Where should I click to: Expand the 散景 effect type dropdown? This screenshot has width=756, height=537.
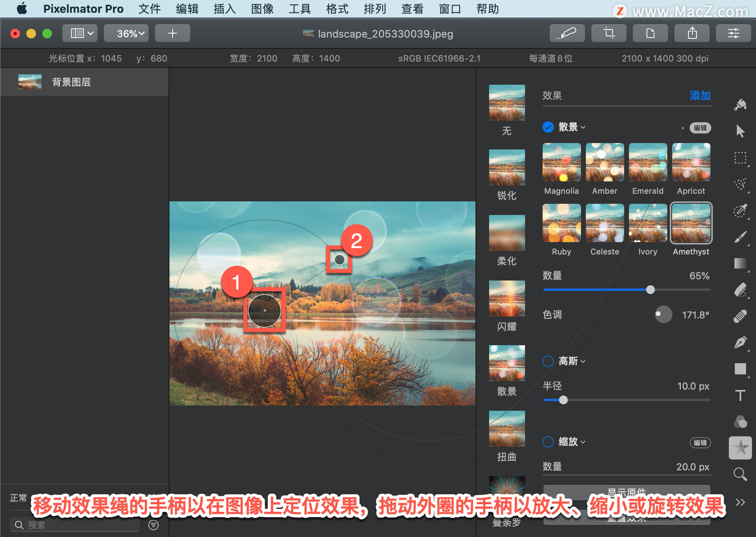pos(572,127)
